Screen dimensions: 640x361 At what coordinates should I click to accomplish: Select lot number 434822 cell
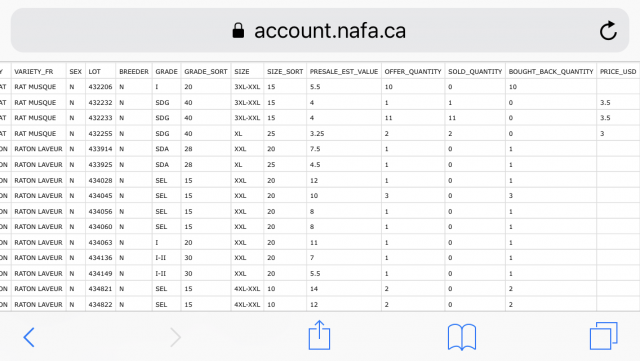(100, 304)
